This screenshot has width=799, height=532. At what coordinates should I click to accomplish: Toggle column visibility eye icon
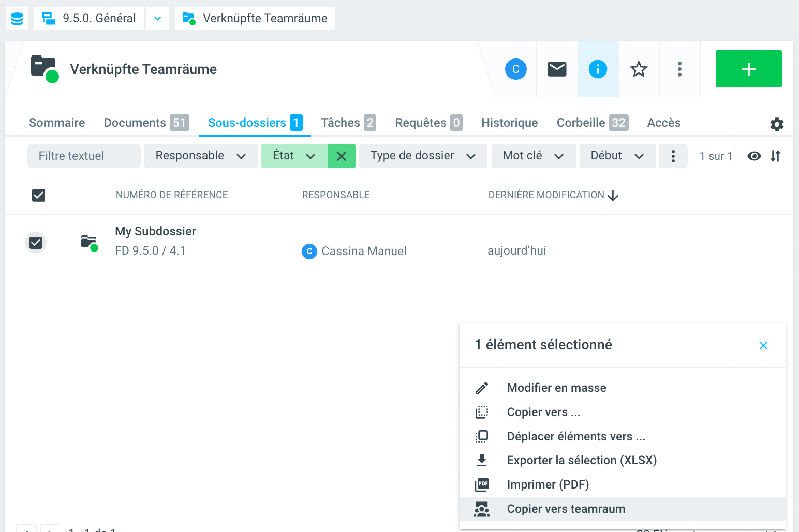pyautogui.click(x=754, y=156)
